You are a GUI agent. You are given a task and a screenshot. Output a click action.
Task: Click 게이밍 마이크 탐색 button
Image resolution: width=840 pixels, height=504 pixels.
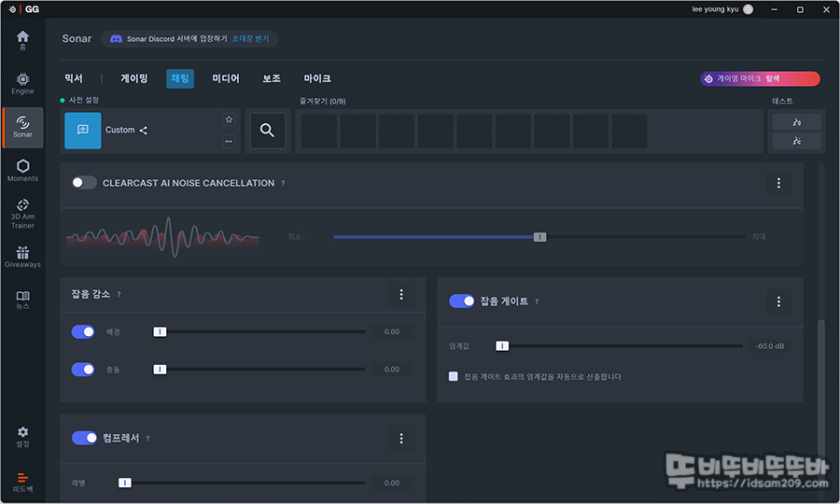tap(760, 78)
